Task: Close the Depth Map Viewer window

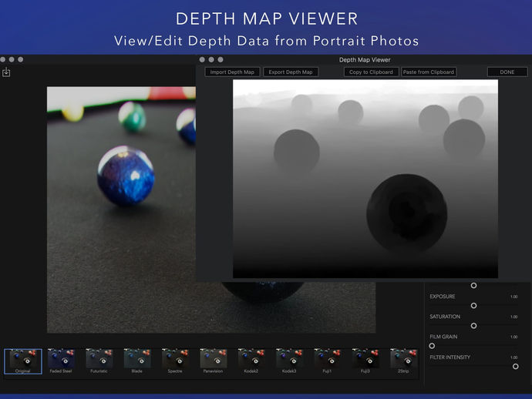Action: point(202,59)
